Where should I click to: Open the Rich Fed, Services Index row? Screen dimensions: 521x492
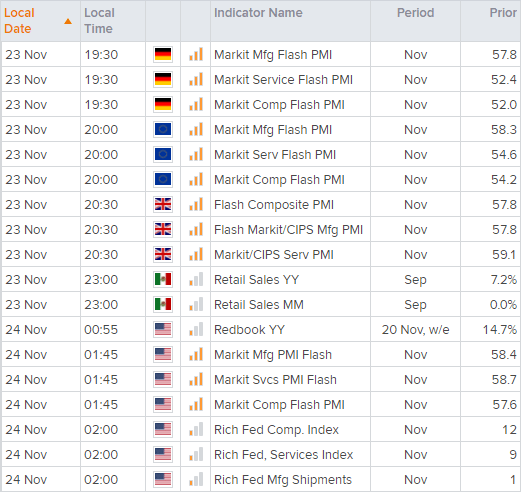point(260,454)
